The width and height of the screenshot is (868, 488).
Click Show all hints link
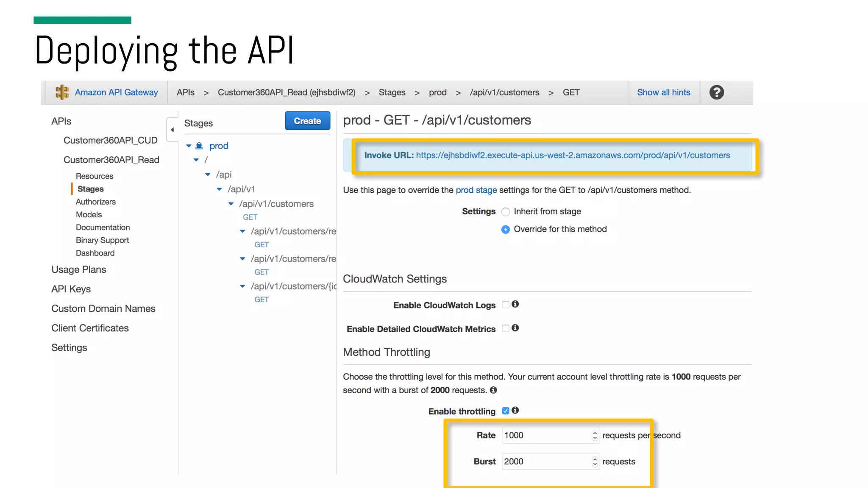664,92
